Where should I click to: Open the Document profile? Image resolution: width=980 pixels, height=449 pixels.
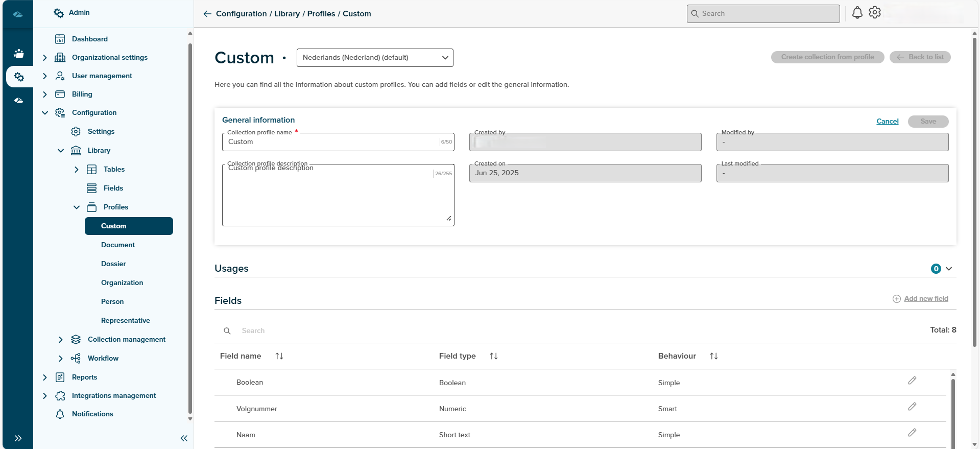pos(118,245)
